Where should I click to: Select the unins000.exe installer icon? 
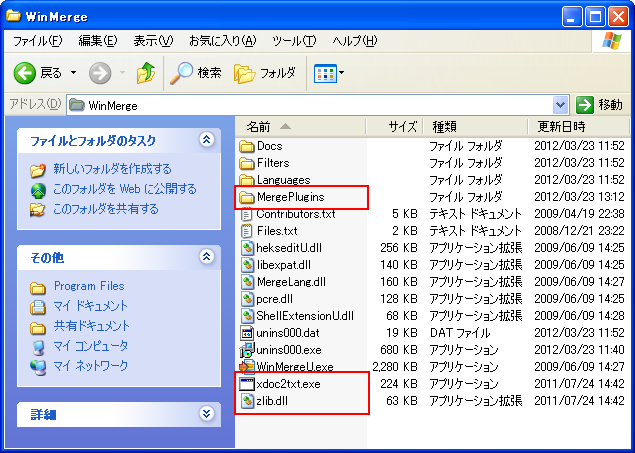pyautogui.click(x=247, y=350)
